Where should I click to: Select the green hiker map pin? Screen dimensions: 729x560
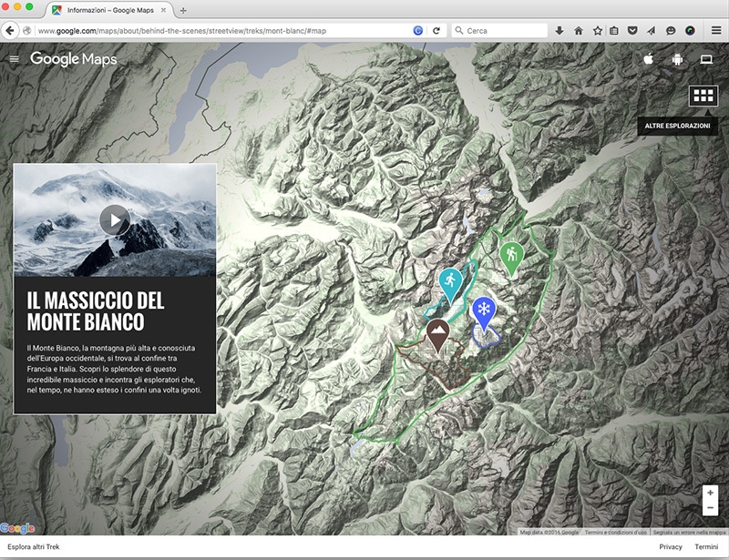pos(511,259)
